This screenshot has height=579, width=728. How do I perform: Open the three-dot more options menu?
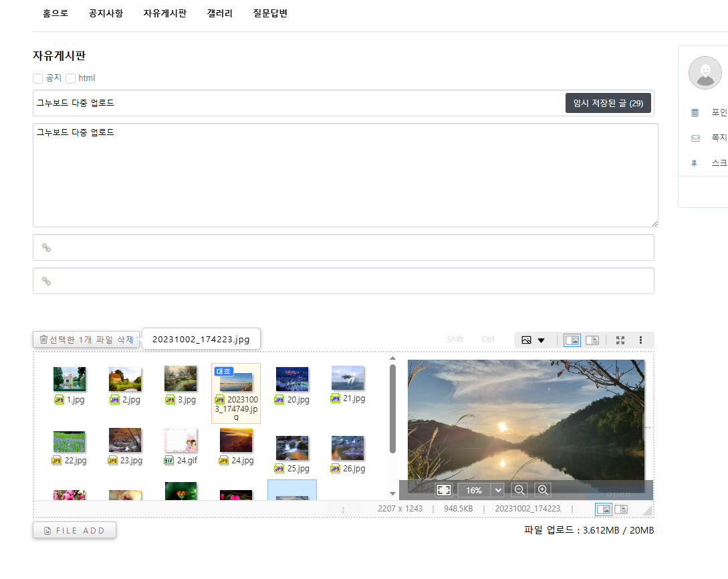tap(640, 340)
